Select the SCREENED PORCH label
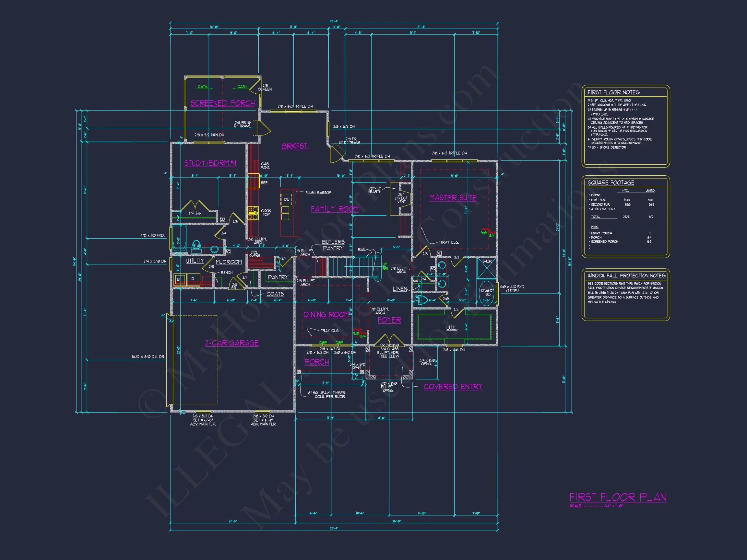Viewport: 747px width, 560px height. (222, 103)
